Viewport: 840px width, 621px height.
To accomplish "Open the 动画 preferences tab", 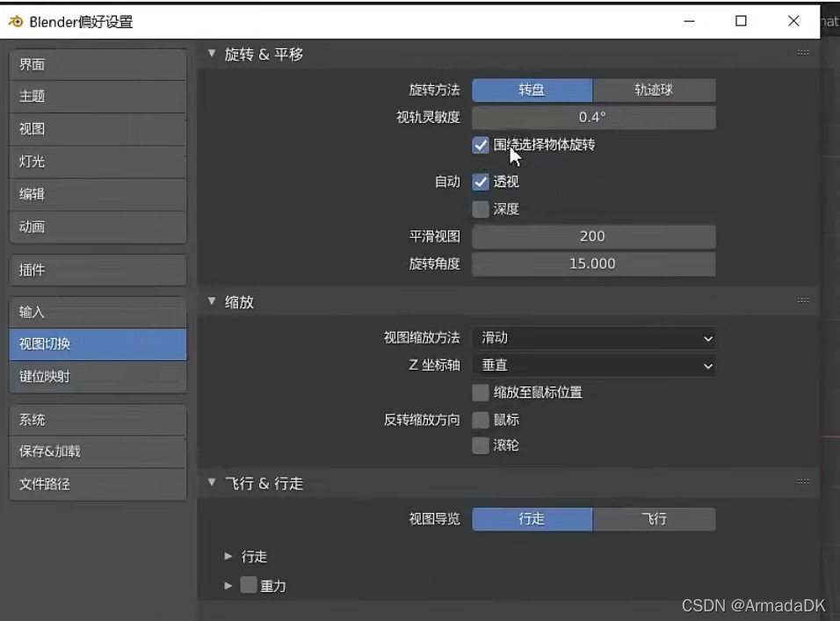I will [98, 227].
